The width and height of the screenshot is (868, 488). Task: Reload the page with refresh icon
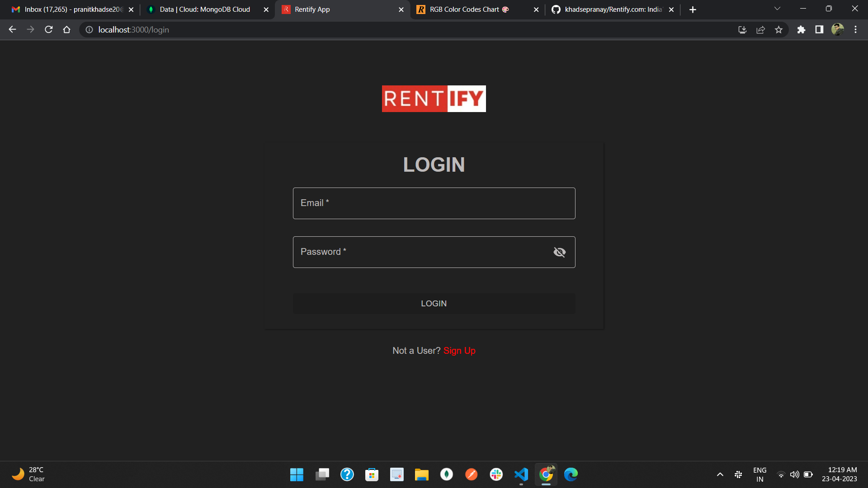click(49, 30)
